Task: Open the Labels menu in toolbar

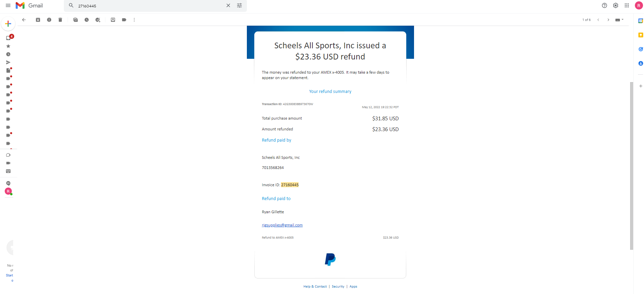Action: click(124, 20)
